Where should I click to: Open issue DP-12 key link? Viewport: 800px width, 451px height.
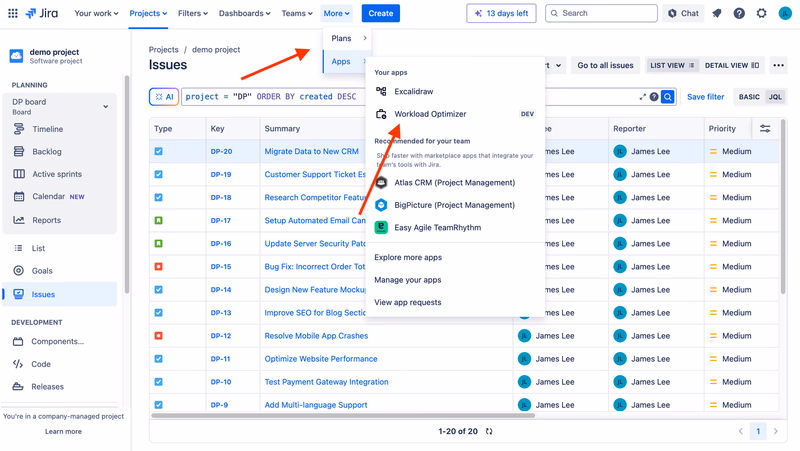(221, 336)
